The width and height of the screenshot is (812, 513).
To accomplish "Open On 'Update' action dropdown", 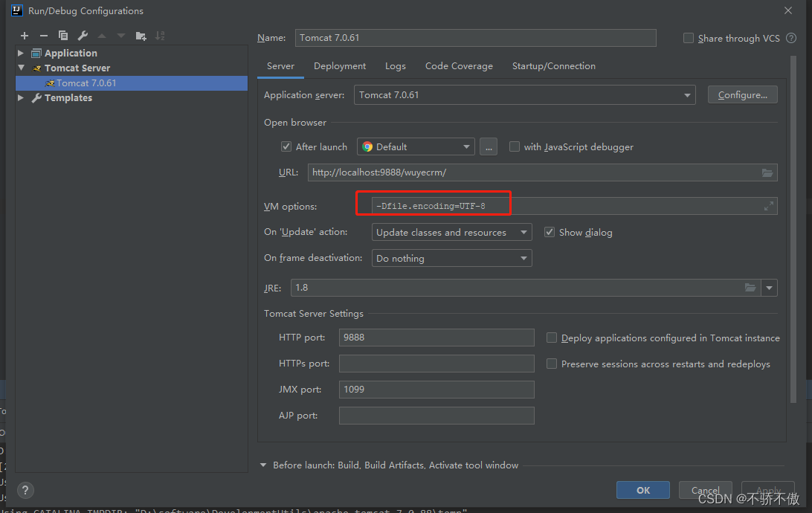I will pyautogui.click(x=451, y=232).
